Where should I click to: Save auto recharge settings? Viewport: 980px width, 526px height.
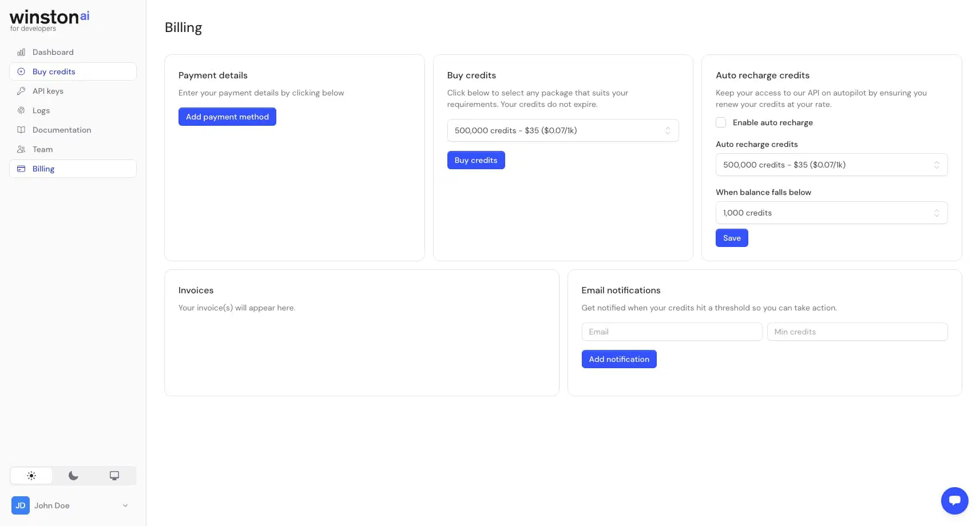tap(732, 238)
